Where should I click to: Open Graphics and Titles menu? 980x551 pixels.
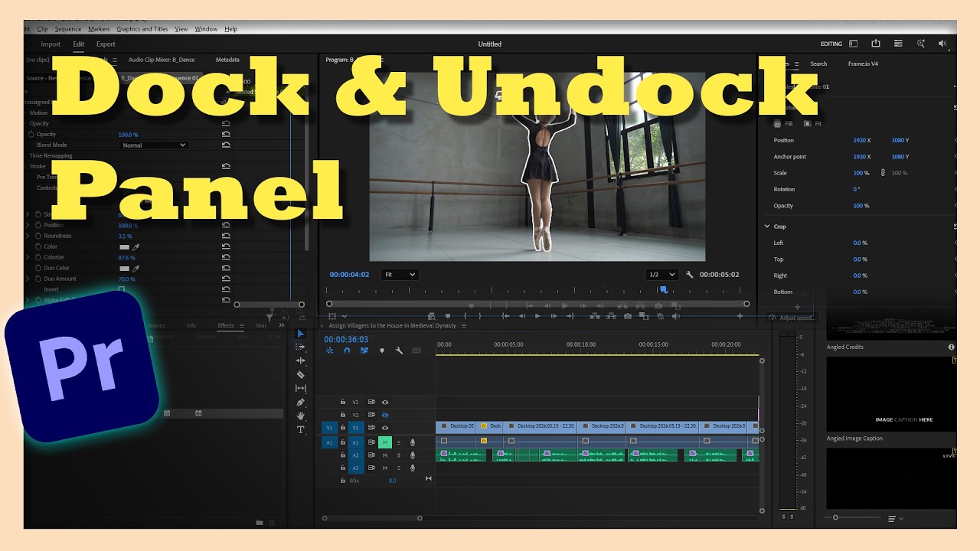142,29
